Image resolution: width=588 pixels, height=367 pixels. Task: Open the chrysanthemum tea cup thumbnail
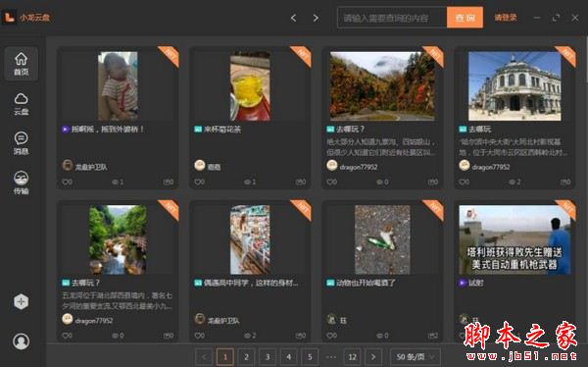point(250,86)
